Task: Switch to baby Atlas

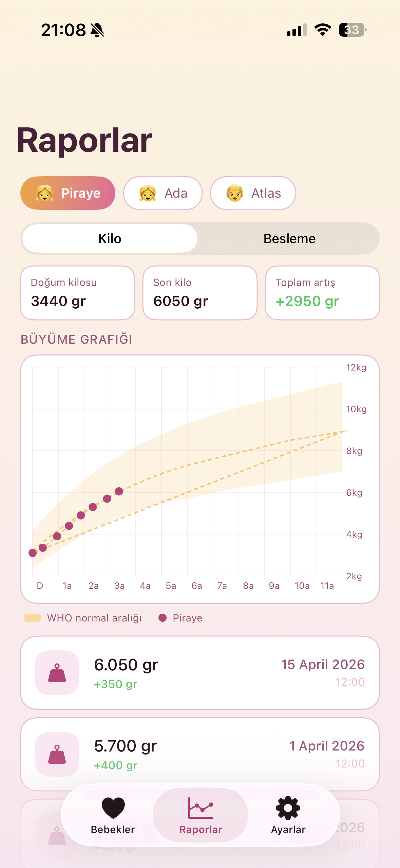Action: tap(253, 193)
